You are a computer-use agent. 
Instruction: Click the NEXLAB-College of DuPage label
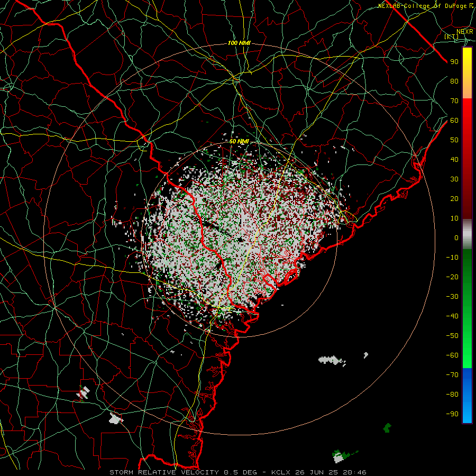[423, 6]
